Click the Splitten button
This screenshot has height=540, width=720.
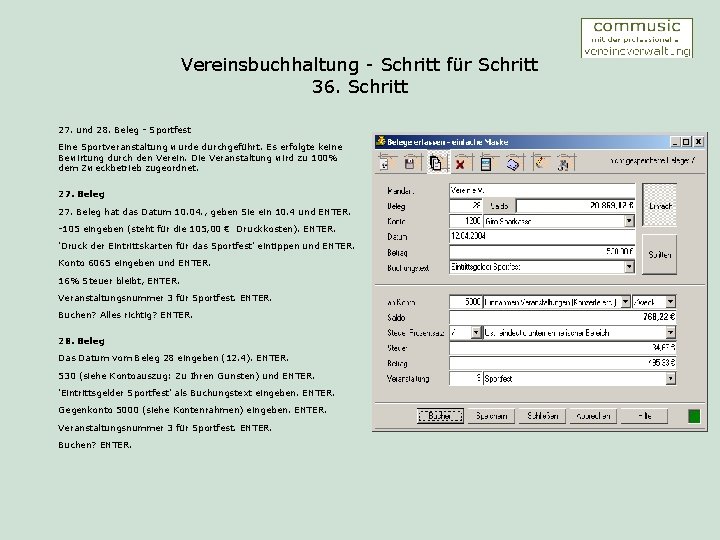pos(659,254)
